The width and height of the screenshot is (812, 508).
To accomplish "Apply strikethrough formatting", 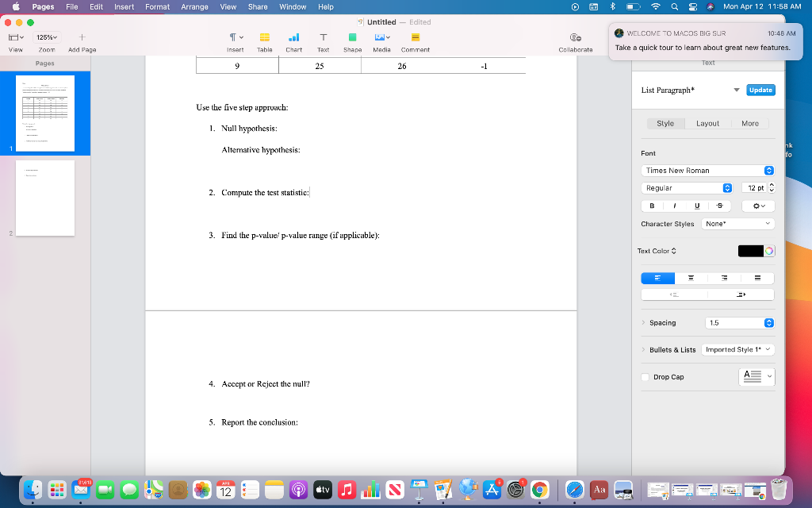I will [x=718, y=205].
